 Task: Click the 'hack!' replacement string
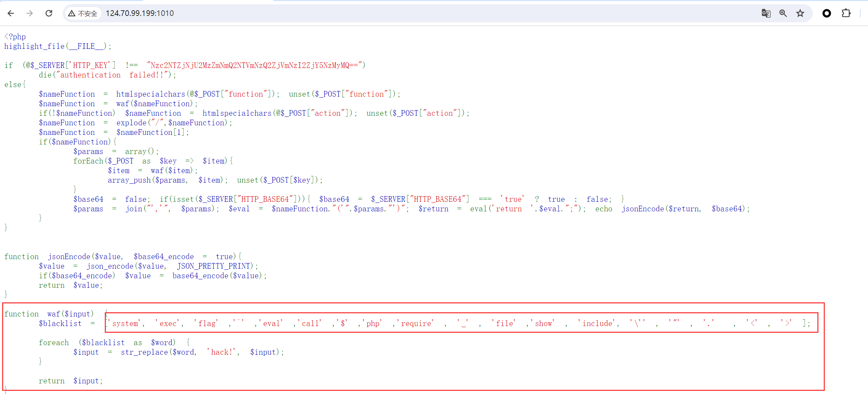click(222, 352)
